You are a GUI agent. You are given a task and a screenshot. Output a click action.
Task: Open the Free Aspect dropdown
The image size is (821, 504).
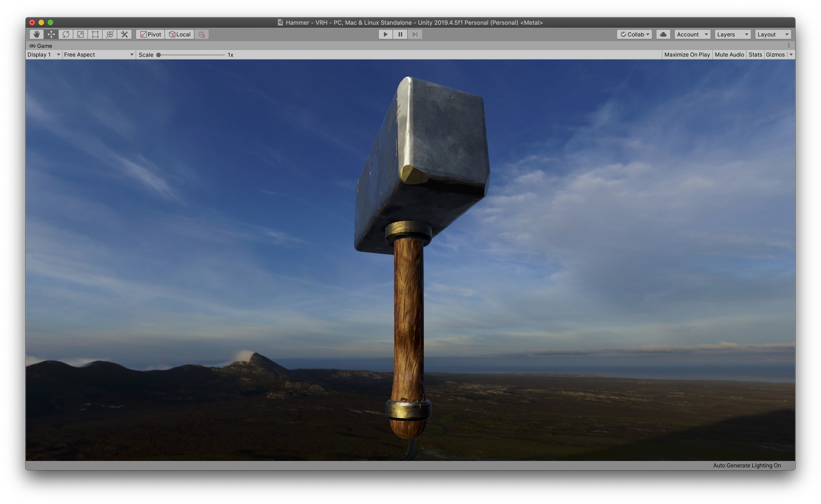99,55
